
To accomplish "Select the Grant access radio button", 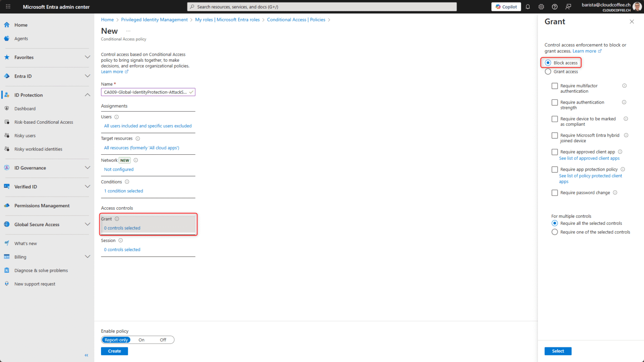I will (548, 71).
